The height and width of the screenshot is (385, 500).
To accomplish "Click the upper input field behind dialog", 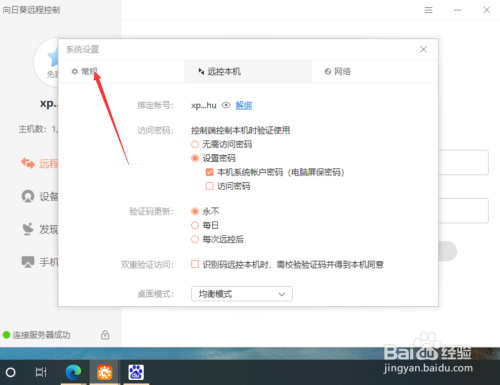I will point(463,162).
